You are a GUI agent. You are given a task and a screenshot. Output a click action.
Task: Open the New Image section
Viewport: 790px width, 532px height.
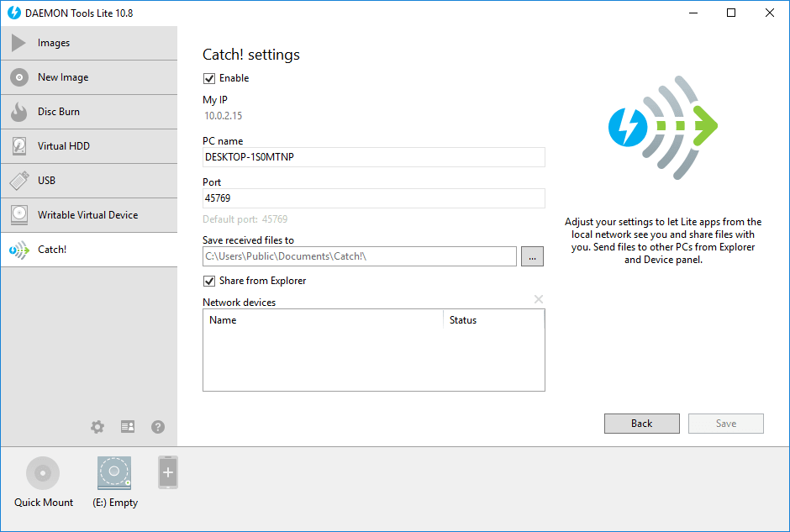point(89,77)
